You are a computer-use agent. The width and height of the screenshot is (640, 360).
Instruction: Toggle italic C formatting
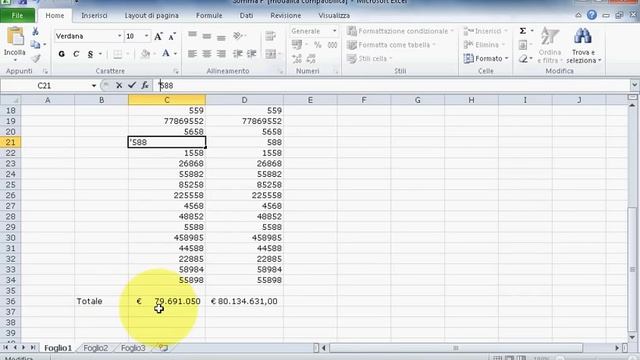pyautogui.click(x=76, y=53)
